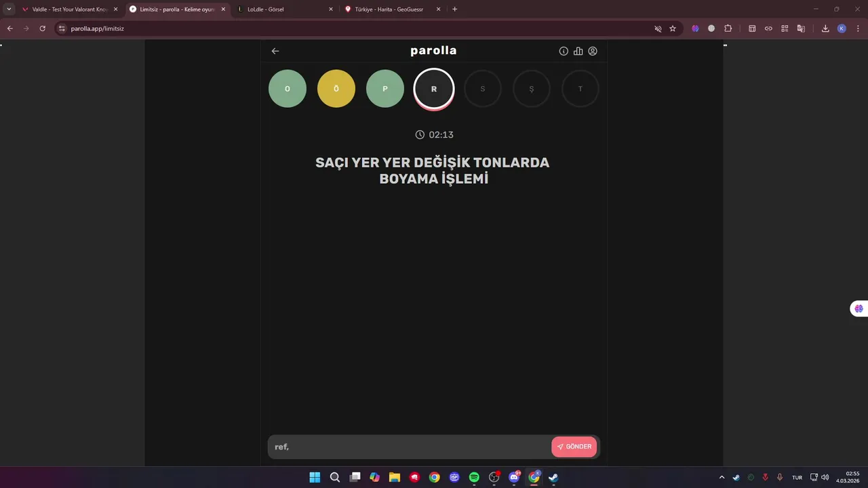The width and height of the screenshot is (868, 488).
Task: Click the GÖNDER submit button
Action: pyautogui.click(x=574, y=447)
